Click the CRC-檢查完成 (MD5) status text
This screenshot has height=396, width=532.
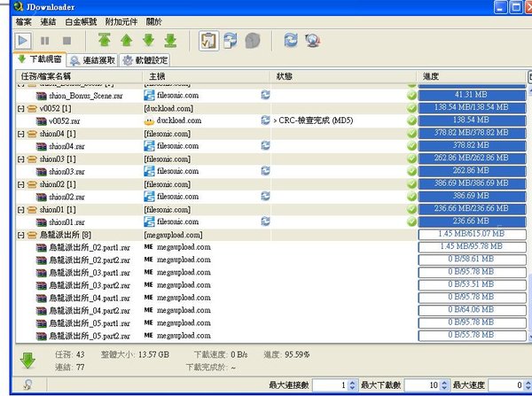click(x=316, y=120)
